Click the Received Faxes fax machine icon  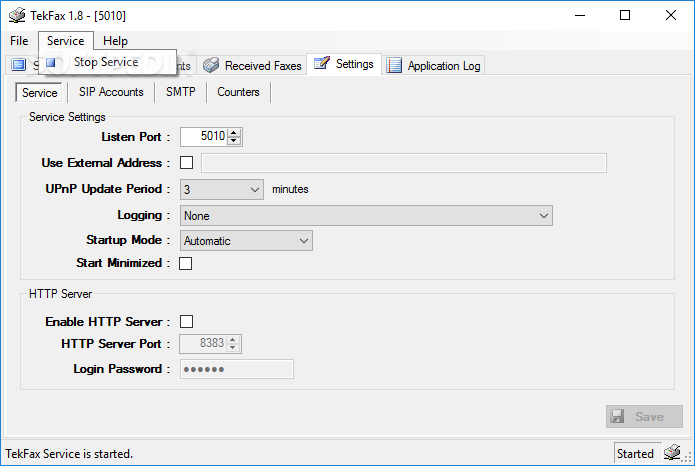(211, 65)
